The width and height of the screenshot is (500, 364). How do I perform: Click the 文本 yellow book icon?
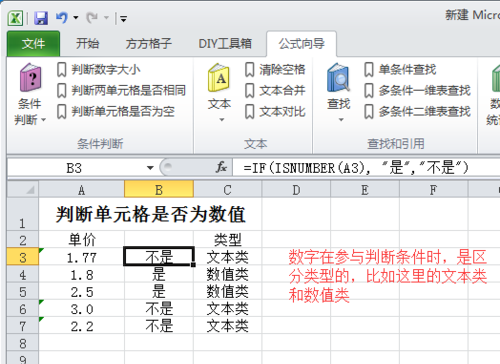click(x=219, y=78)
